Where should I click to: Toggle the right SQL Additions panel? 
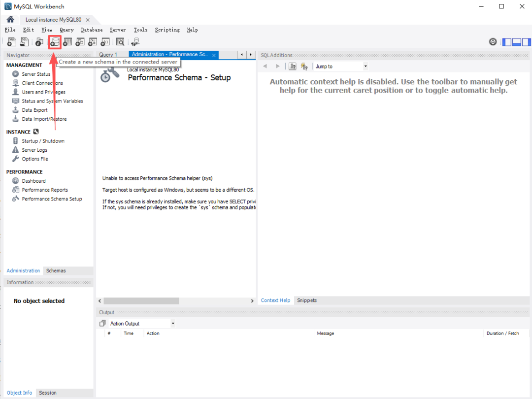point(527,42)
